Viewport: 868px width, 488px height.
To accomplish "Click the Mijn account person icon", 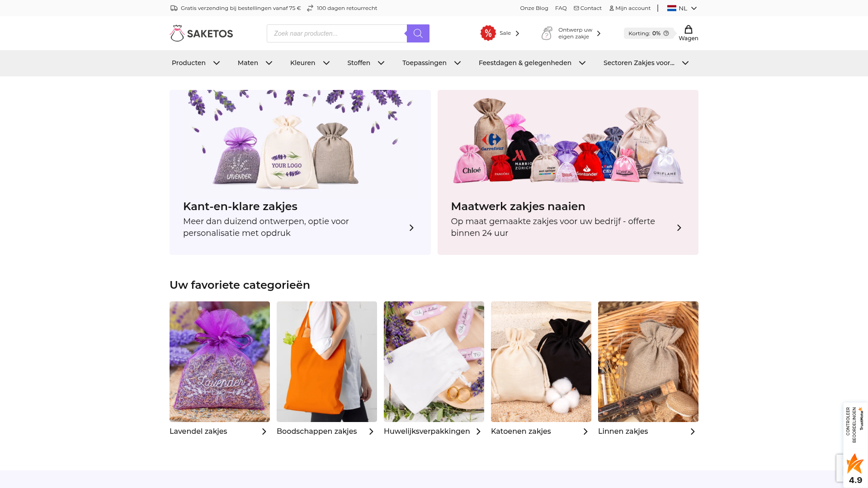I will tap(612, 8).
